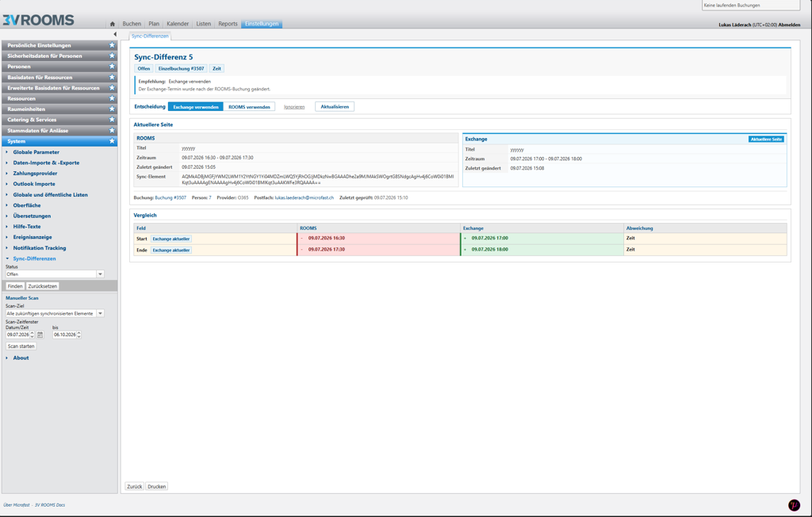Viewport: 812px width, 517px height.
Task: Star the Sicherheitsdaten für Personen section
Action: [x=112, y=56]
